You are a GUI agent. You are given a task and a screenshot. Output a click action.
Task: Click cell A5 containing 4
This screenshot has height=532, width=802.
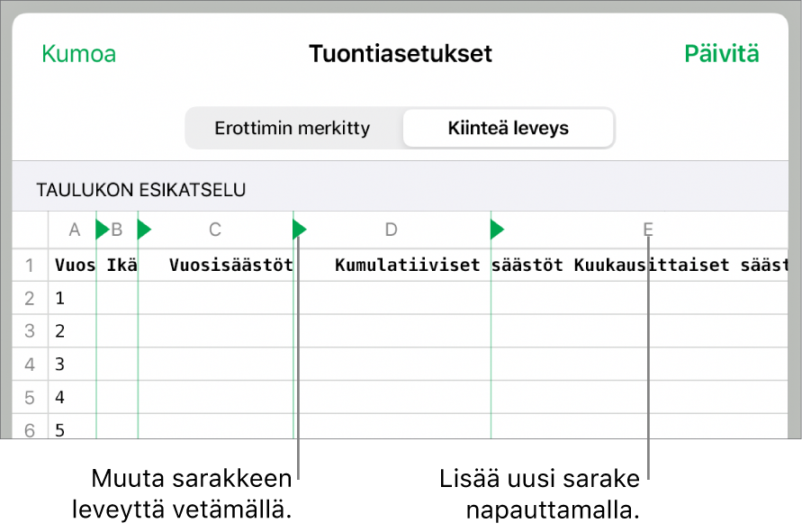click(x=73, y=398)
